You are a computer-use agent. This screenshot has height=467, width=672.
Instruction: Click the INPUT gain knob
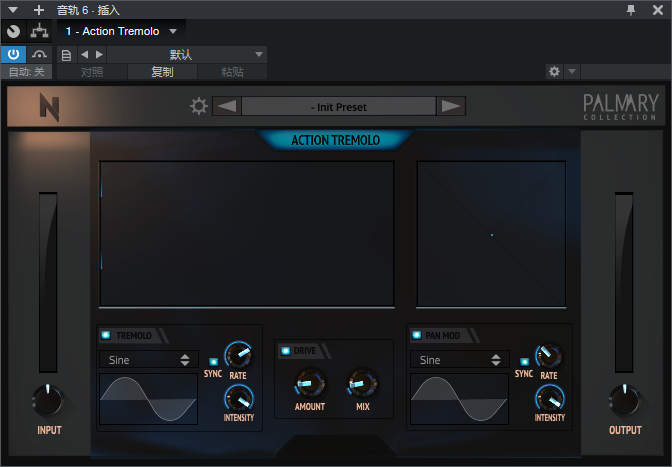[x=48, y=401]
